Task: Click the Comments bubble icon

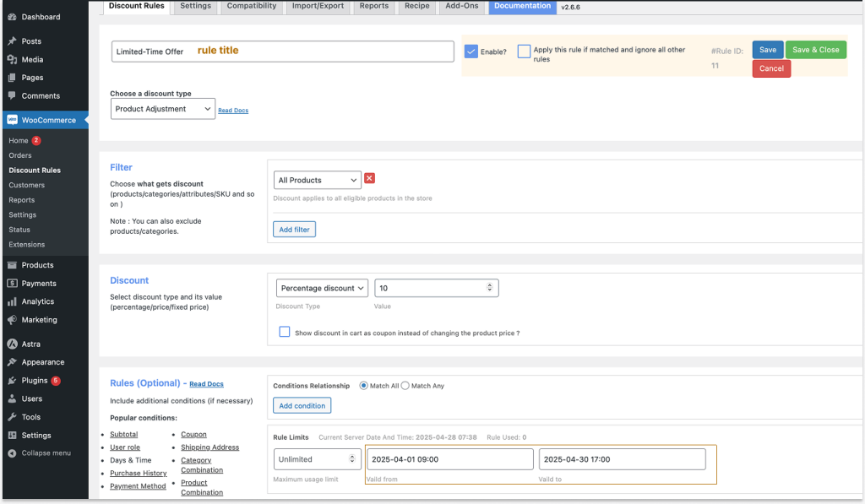Action: point(12,96)
